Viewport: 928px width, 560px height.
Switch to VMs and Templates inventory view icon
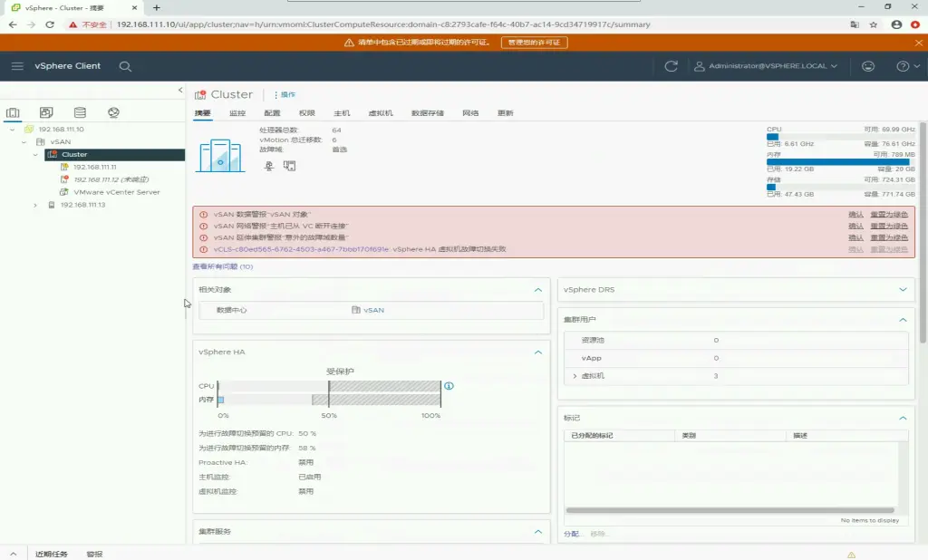tap(46, 113)
